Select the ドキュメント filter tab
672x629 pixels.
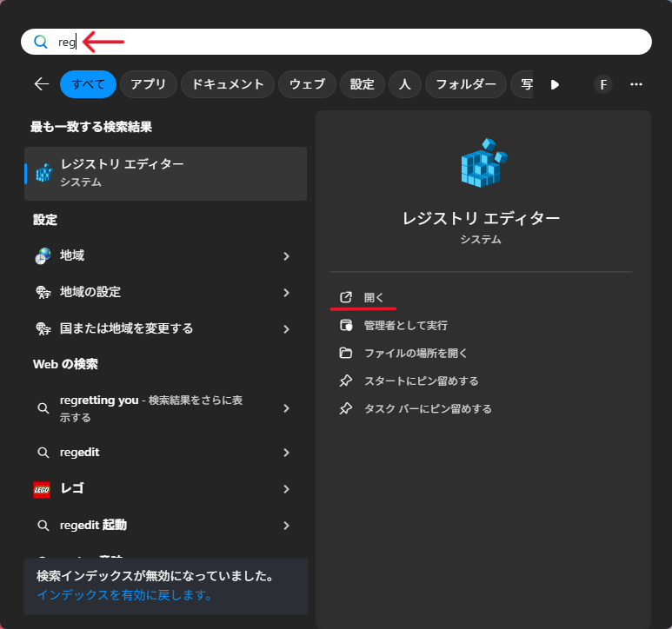click(228, 84)
